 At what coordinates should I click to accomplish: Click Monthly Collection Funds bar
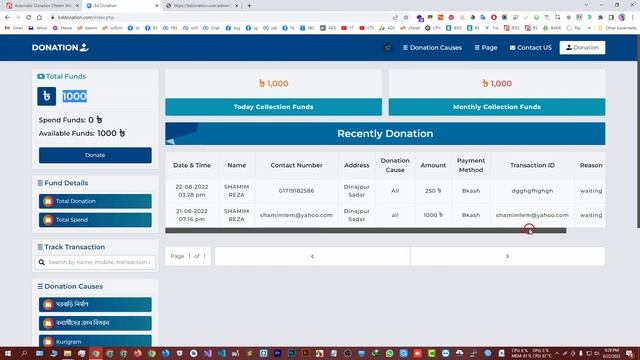click(x=497, y=107)
